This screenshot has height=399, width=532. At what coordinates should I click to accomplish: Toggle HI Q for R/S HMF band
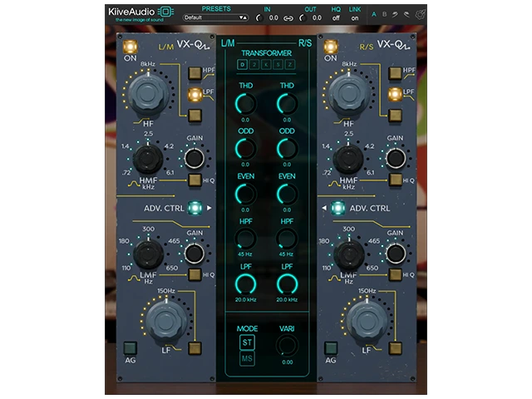(396, 180)
